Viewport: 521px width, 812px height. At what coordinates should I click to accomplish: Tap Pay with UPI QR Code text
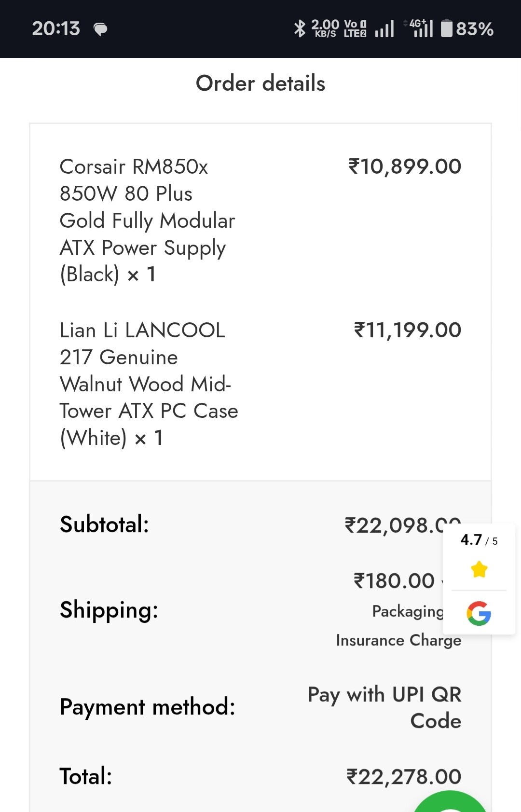(x=385, y=707)
